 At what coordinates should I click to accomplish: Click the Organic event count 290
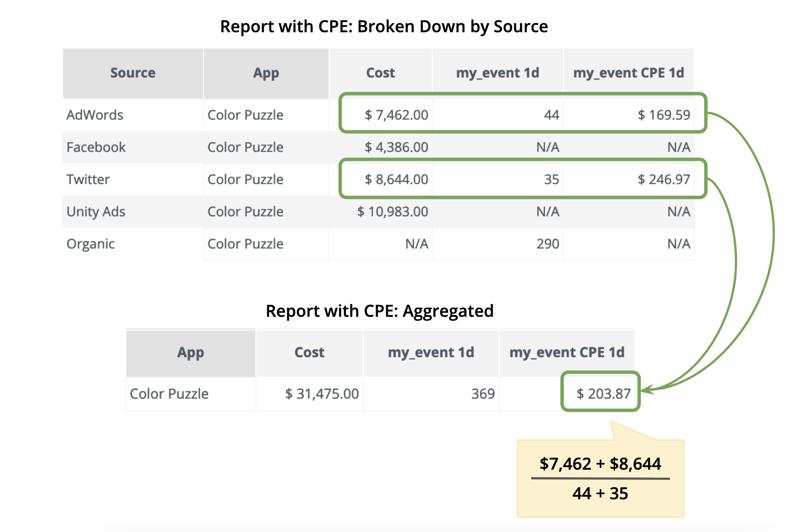(547, 244)
